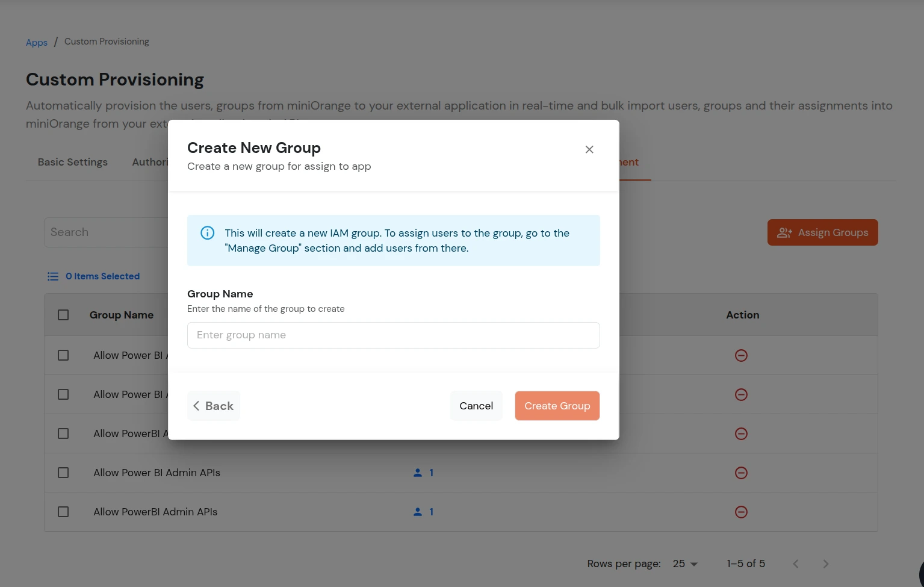The width and height of the screenshot is (924, 587).
Task: Check the first Allow Power BI row checkbox
Action: 63,355
